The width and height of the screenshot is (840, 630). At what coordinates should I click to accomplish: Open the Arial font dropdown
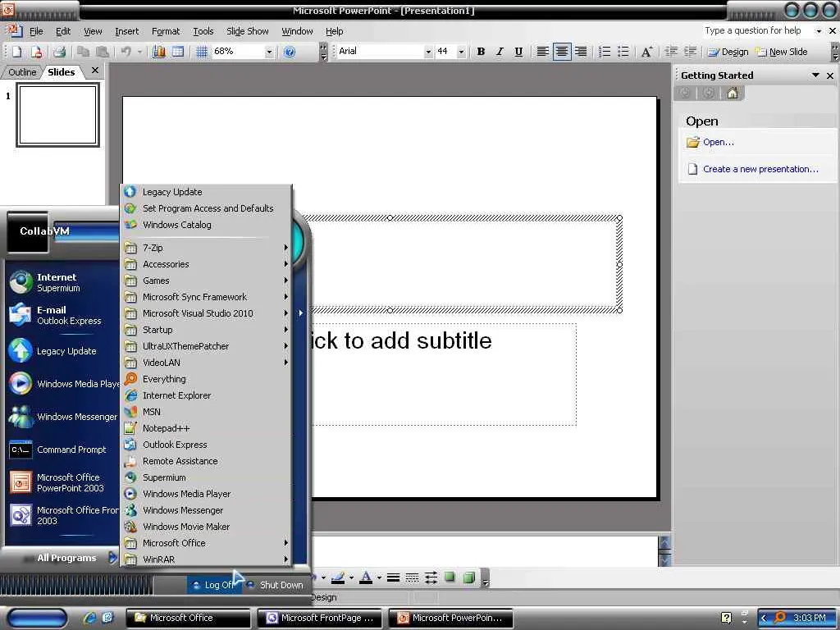point(428,52)
